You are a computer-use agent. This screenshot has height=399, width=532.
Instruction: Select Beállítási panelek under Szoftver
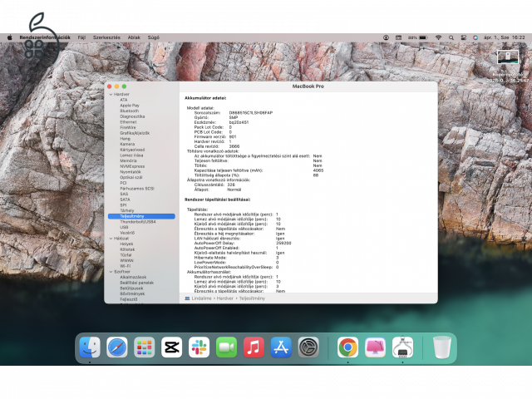[136, 283]
